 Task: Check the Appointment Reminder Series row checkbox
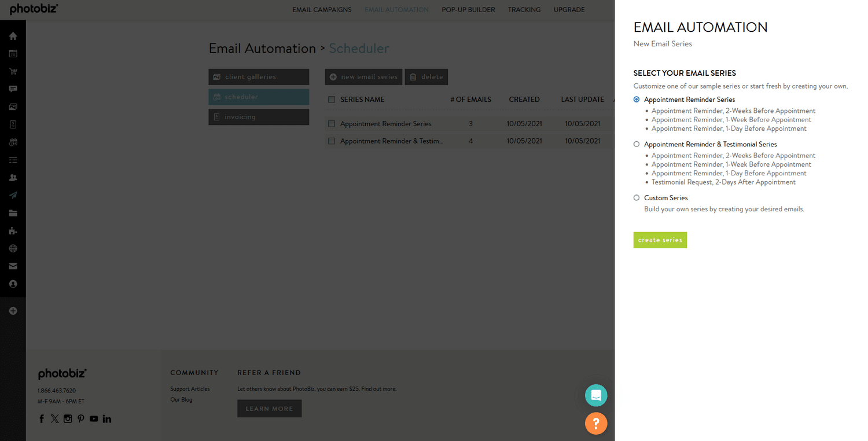coord(332,123)
